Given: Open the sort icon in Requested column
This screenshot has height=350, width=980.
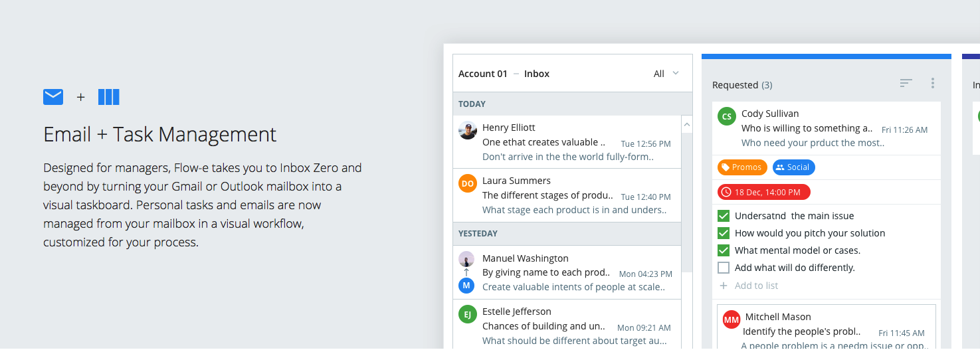Looking at the screenshot, I should point(906,83).
